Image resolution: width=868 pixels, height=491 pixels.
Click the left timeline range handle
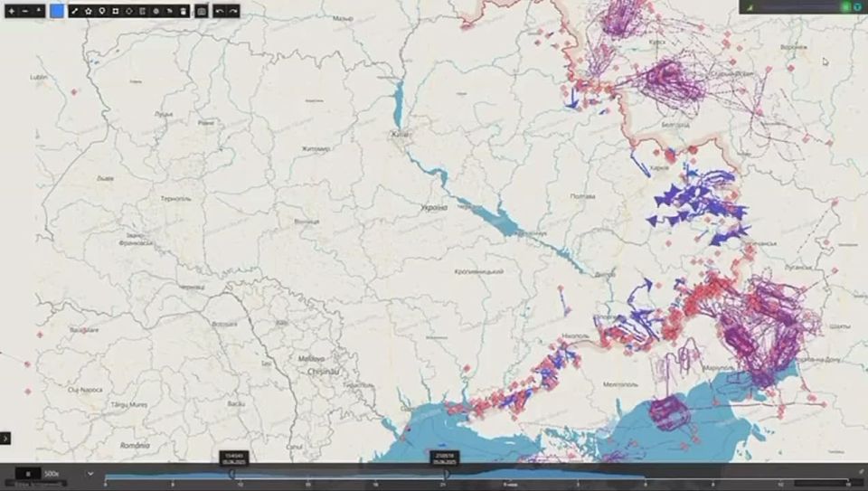(231, 474)
